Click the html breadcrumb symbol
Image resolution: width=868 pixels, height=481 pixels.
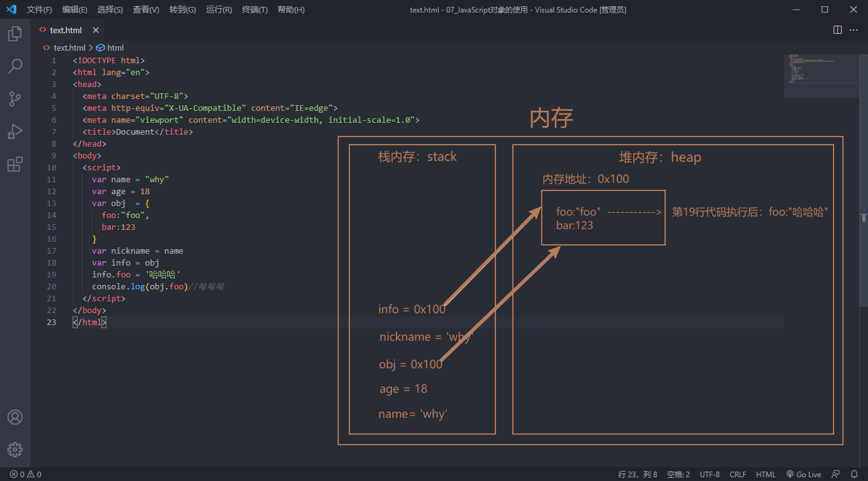click(110, 48)
